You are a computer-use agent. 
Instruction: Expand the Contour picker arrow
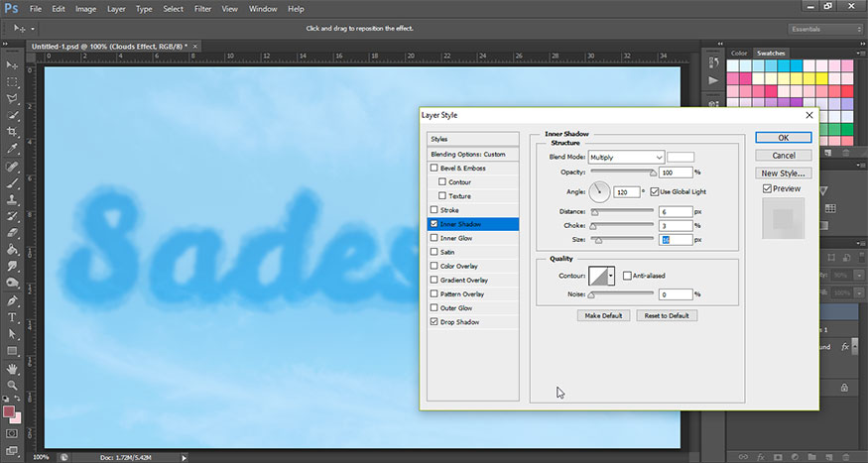[612, 276]
